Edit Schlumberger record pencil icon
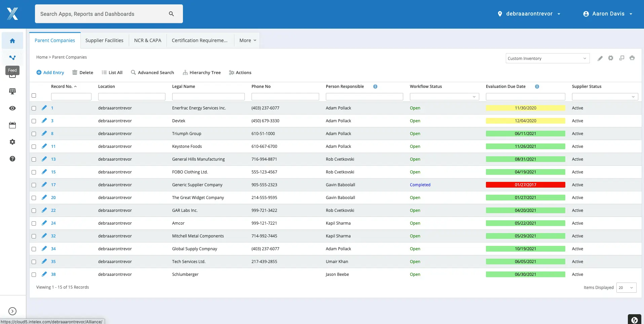The height and width of the screenshot is (324, 644). click(44, 274)
